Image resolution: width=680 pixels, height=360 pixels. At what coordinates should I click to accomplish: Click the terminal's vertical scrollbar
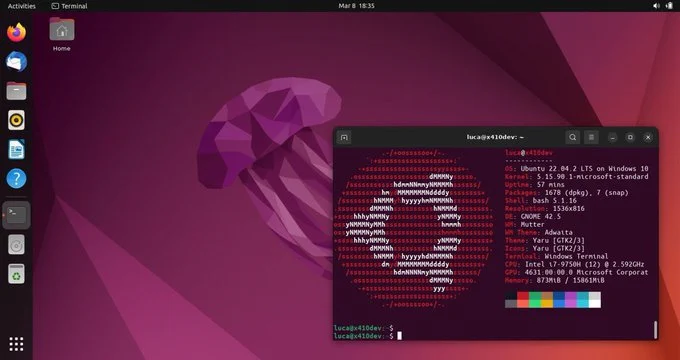(655, 330)
